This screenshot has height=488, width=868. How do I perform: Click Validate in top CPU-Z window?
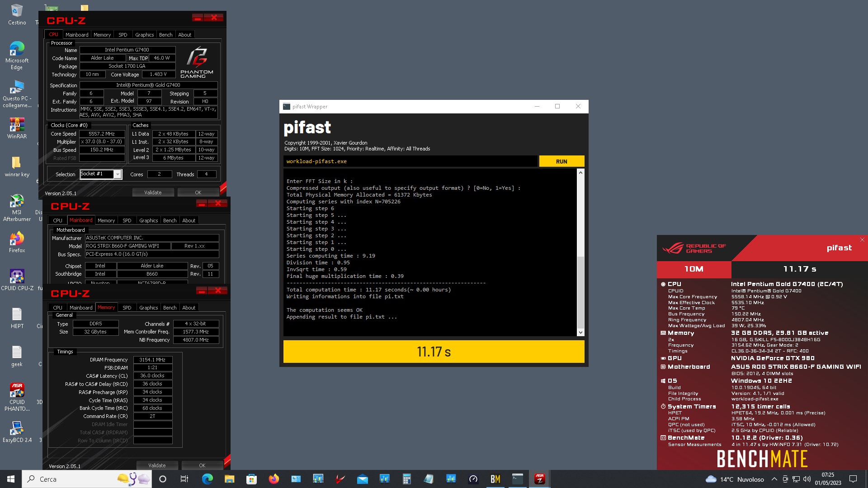[153, 192]
